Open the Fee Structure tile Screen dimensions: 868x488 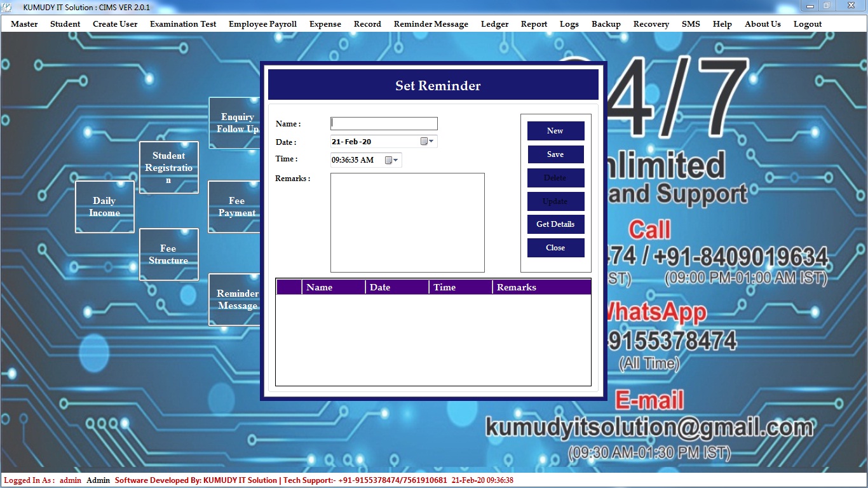[169, 254]
